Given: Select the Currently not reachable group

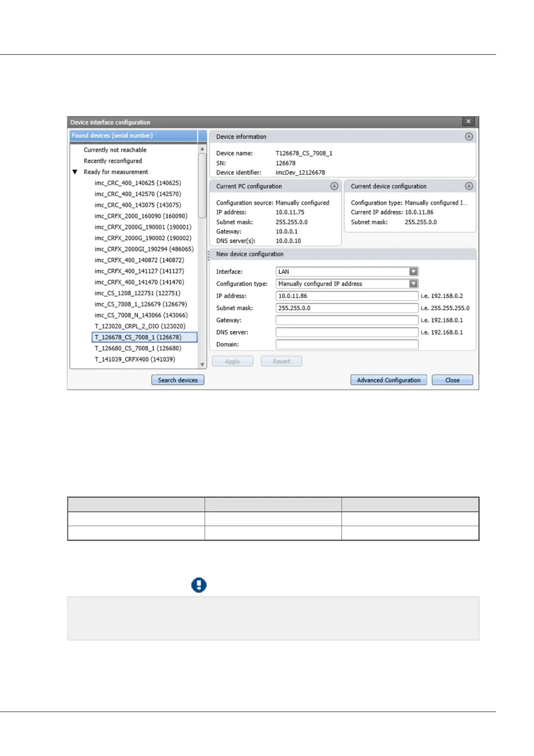Looking at the screenshot, I should (115, 150).
